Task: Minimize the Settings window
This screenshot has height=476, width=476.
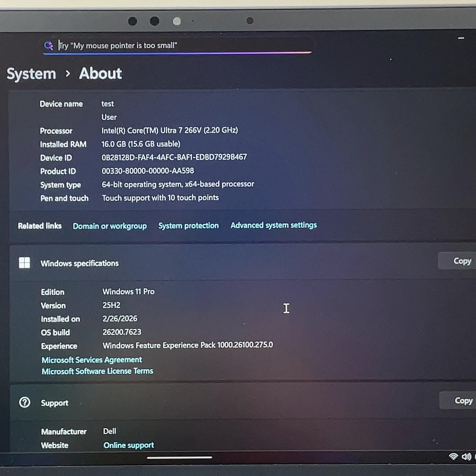Action: click(461, 38)
